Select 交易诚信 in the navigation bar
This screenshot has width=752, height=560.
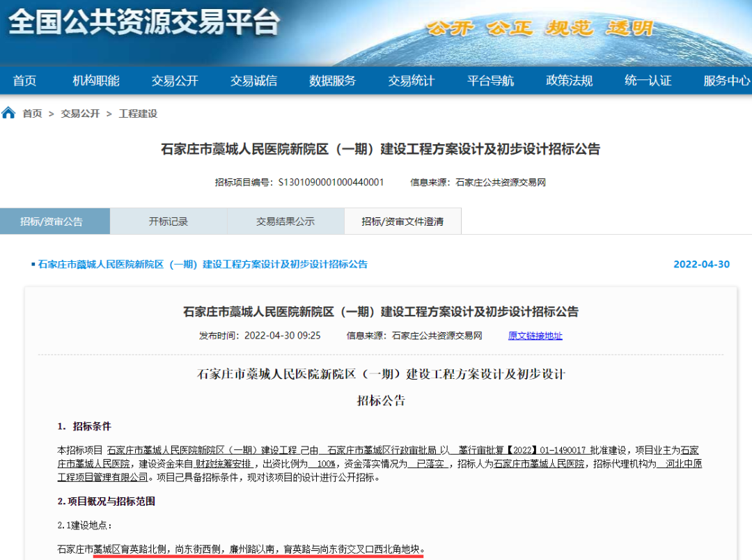coord(253,81)
